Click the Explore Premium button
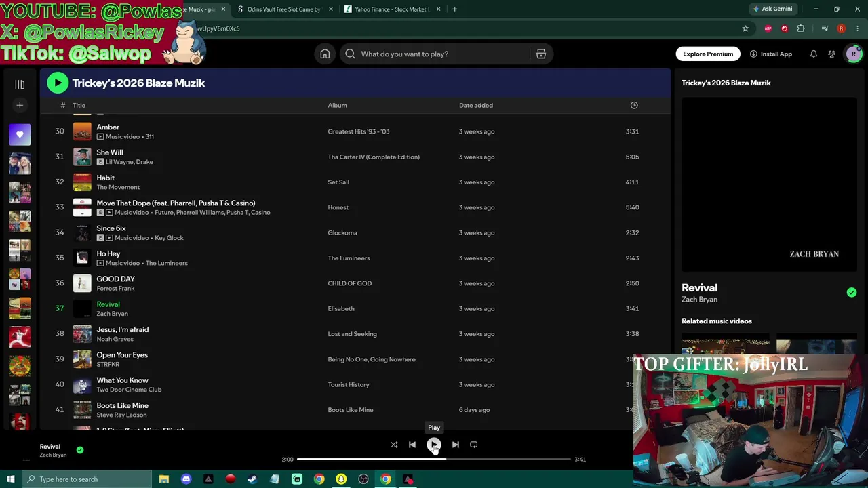 [x=708, y=54]
